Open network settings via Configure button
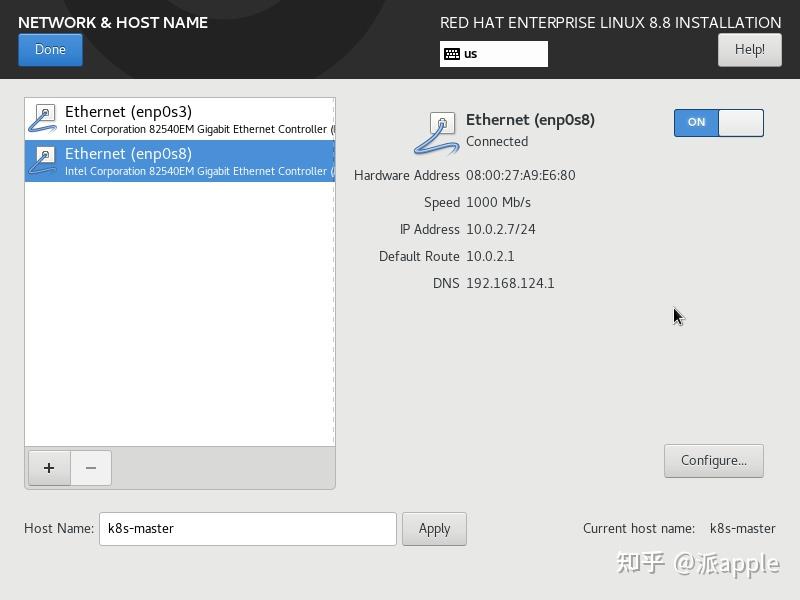The width and height of the screenshot is (800, 600). [x=714, y=461]
